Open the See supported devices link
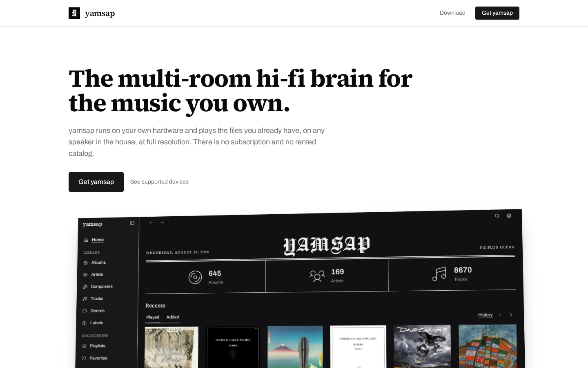The height and width of the screenshot is (368, 588). click(x=159, y=182)
